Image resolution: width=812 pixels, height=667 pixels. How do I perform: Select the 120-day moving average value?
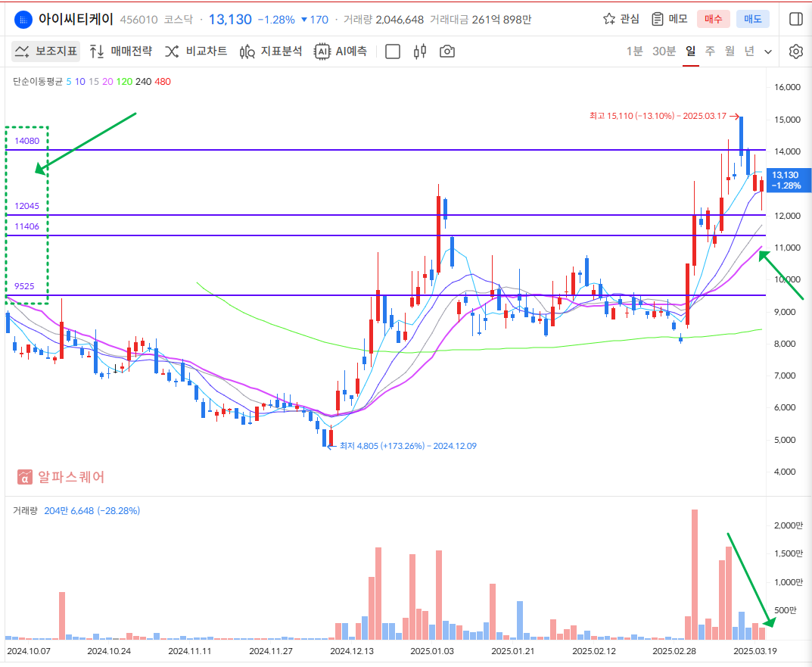[x=124, y=81]
